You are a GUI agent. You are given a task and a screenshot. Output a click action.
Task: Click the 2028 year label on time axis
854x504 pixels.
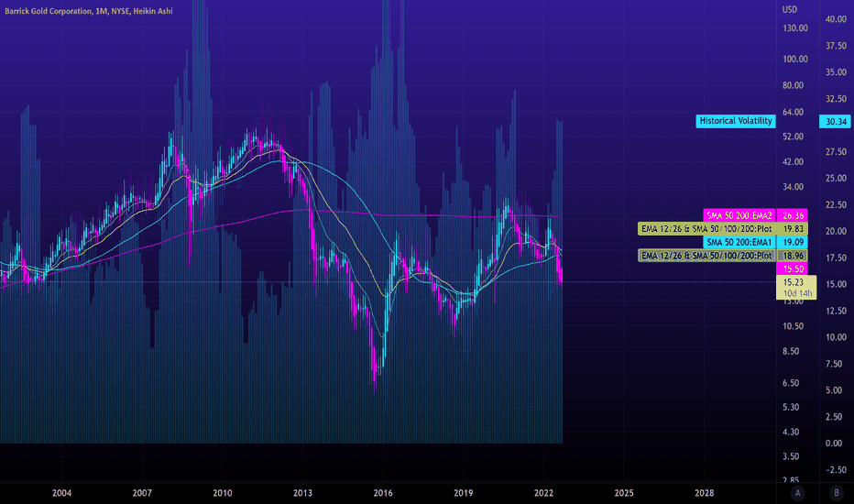point(705,493)
